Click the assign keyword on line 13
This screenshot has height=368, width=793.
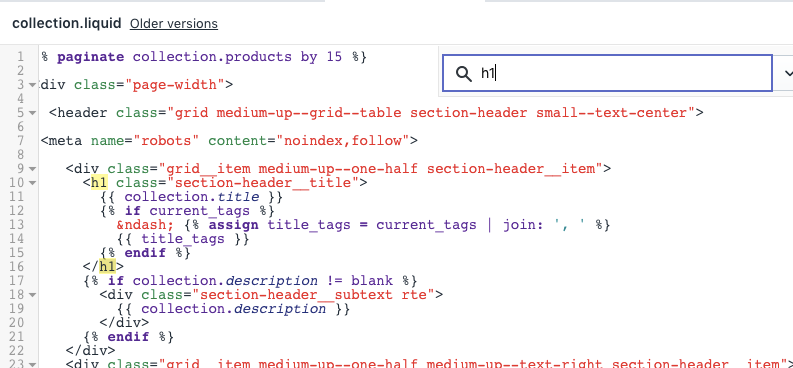[233, 224]
